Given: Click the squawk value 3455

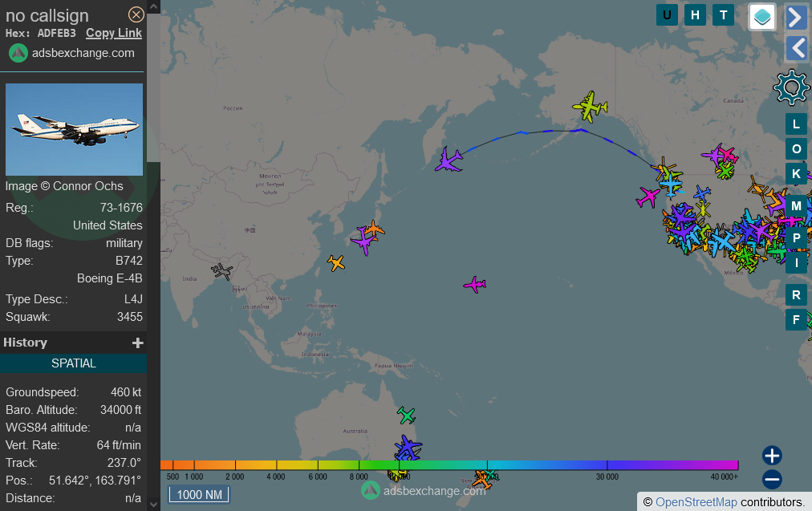Looking at the screenshot, I should tap(129, 317).
